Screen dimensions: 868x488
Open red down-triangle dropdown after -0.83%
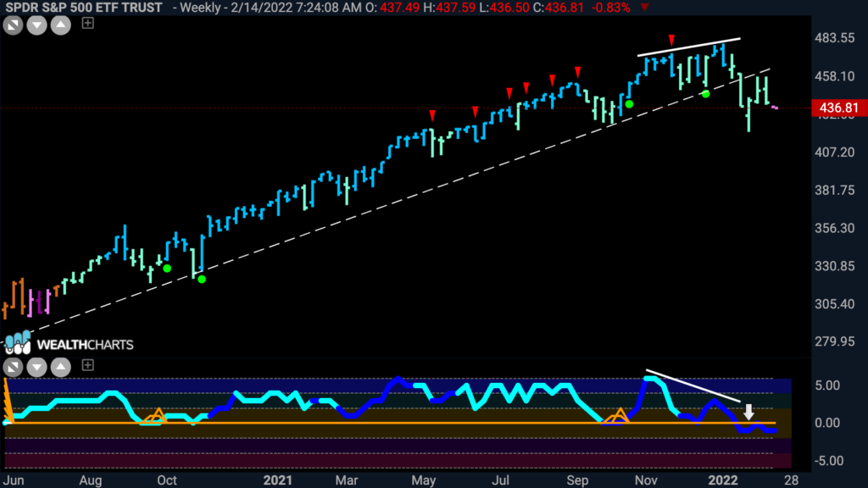tap(645, 7)
